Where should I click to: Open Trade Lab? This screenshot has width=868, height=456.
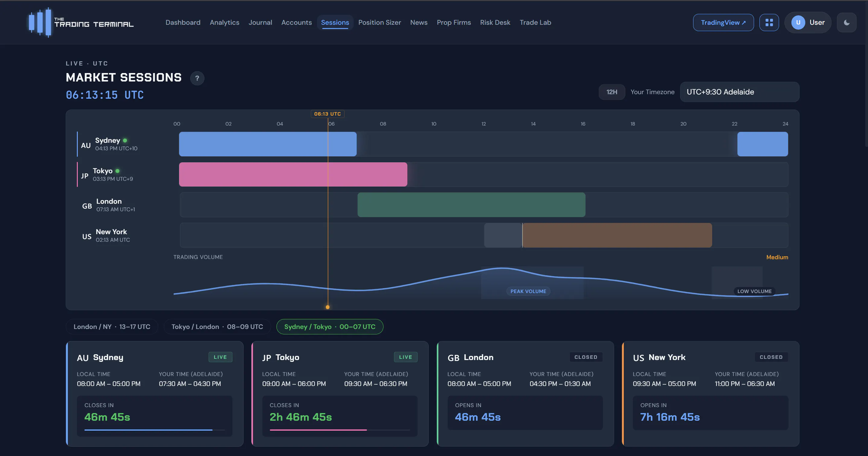coord(535,22)
